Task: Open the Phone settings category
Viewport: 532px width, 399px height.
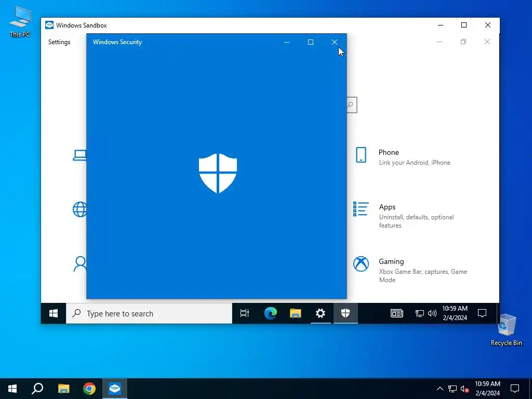Action: pos(404,157)
